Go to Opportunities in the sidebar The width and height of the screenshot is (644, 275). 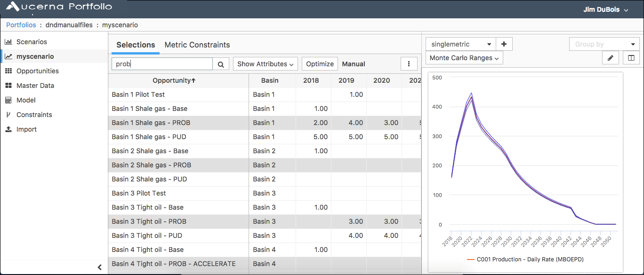coord(37,71)
